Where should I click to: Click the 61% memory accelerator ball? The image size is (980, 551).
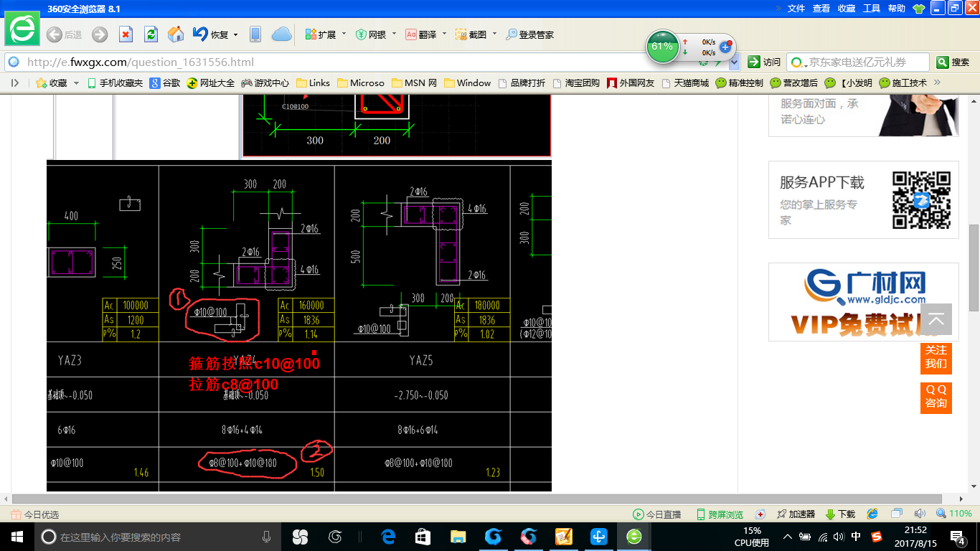(661, 46)
